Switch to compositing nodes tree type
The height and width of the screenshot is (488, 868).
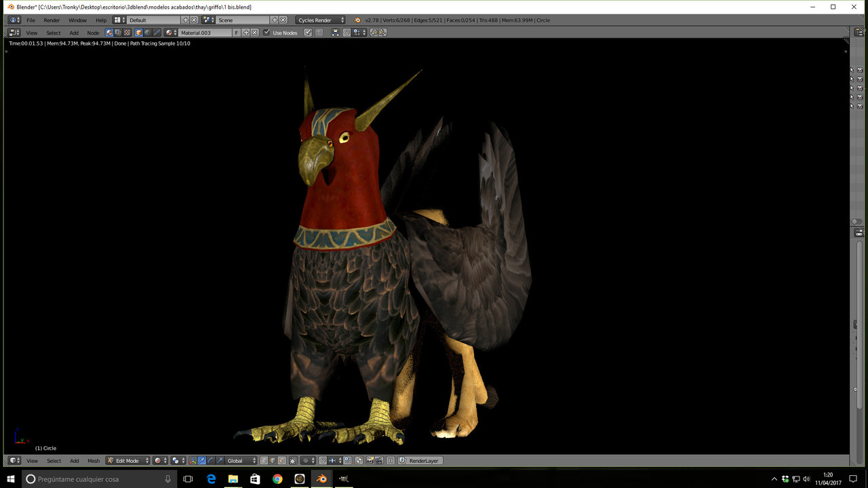coord(118,33)
